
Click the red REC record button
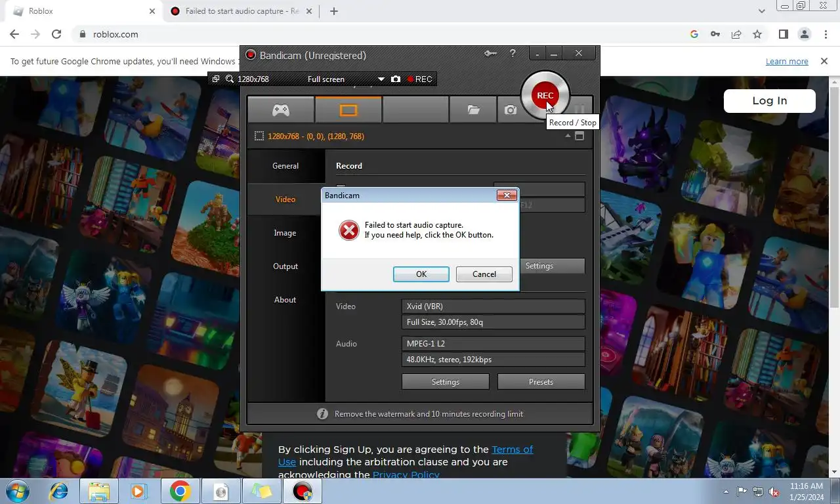545,95
